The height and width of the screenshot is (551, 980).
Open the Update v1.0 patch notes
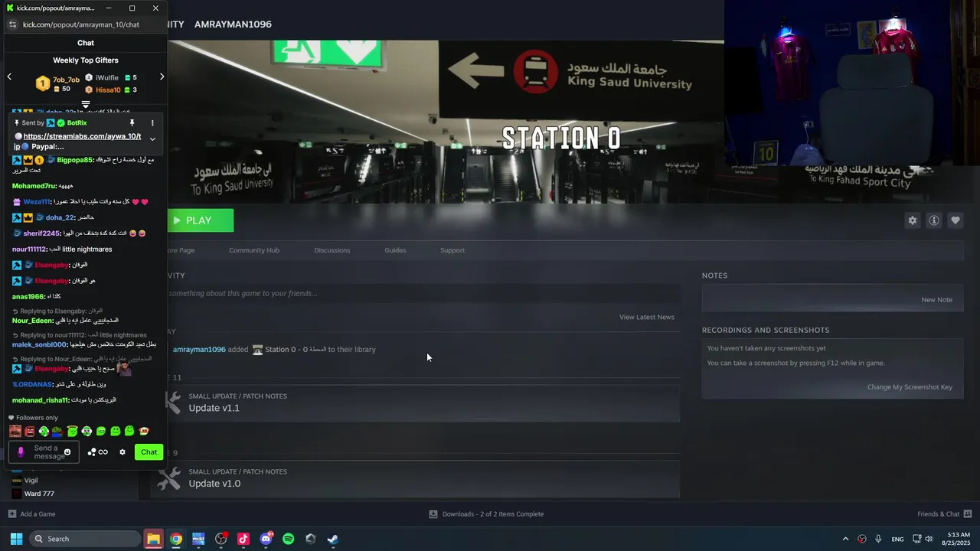[x=214, y=484]
